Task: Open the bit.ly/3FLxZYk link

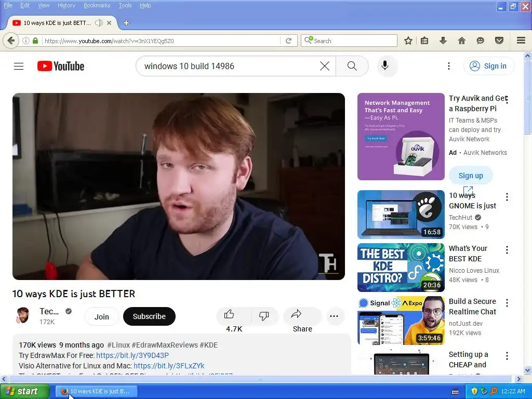Action: tap(169, 366)
